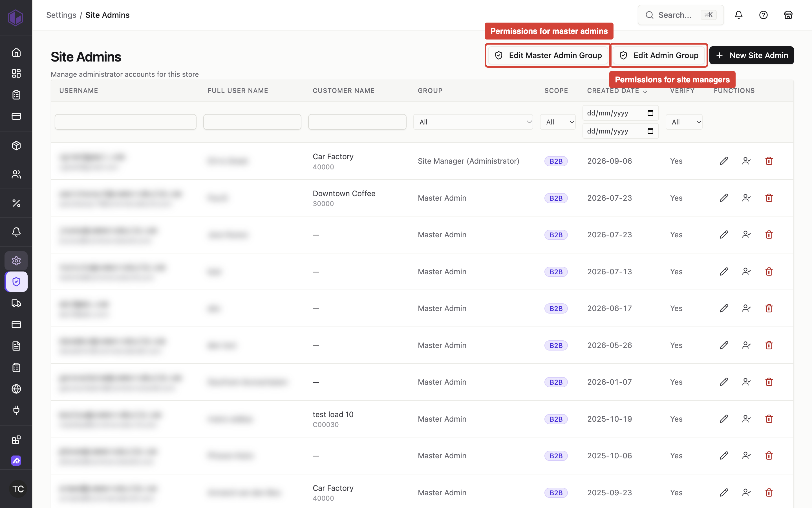Select the shield admin icon in sidebar

coord(16,282)
